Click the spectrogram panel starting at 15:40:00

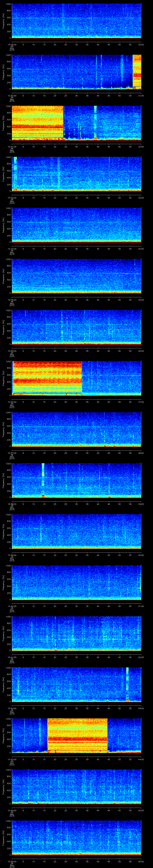pos(76,583)
